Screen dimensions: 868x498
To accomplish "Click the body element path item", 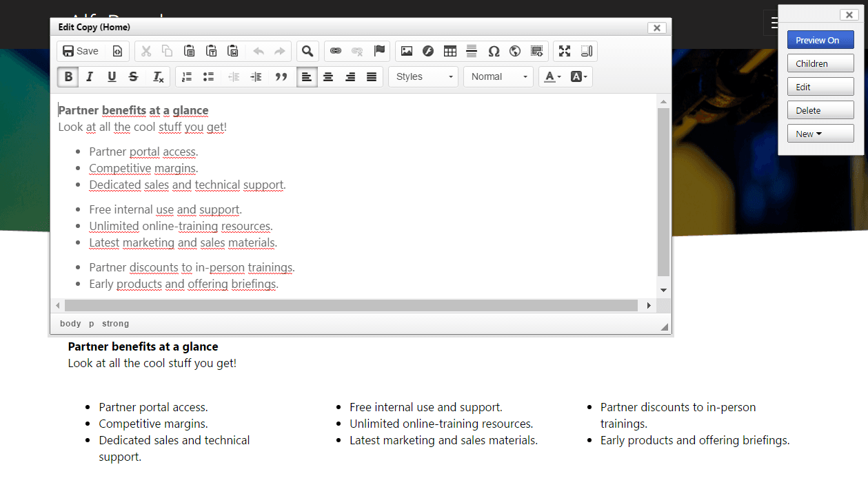I will 70,324.
